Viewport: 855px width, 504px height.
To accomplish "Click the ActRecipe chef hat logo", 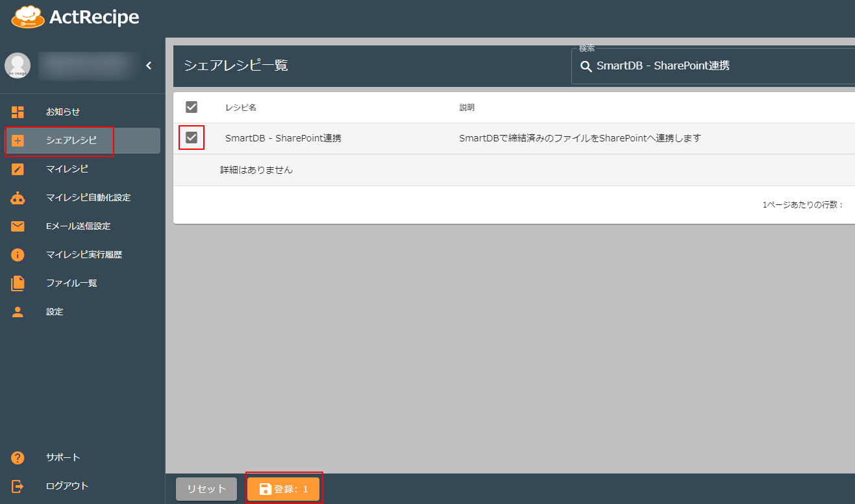I will pos(27,17).
